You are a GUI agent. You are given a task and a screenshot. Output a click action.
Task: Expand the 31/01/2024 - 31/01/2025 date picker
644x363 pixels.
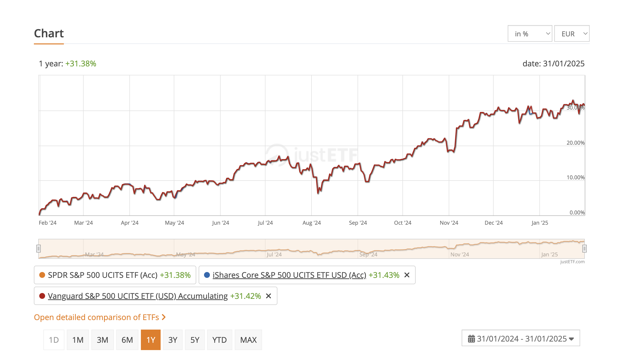tap(520, 339)
